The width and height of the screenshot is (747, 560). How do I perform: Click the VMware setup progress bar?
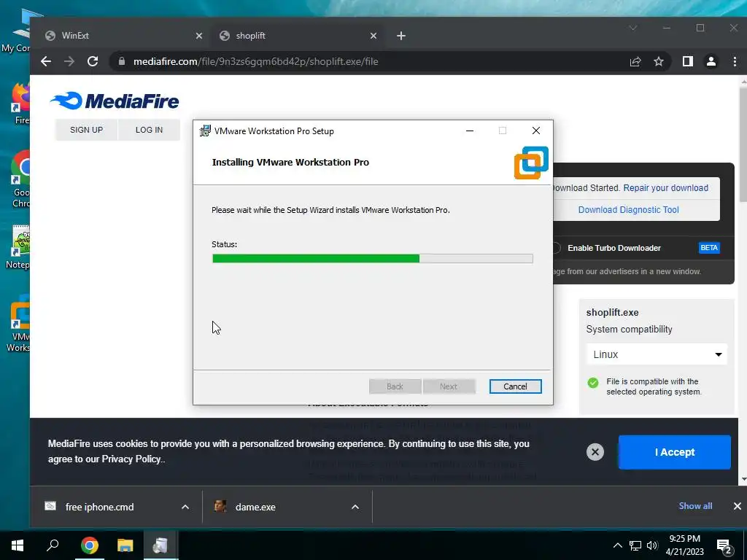(x=373, y=259)
